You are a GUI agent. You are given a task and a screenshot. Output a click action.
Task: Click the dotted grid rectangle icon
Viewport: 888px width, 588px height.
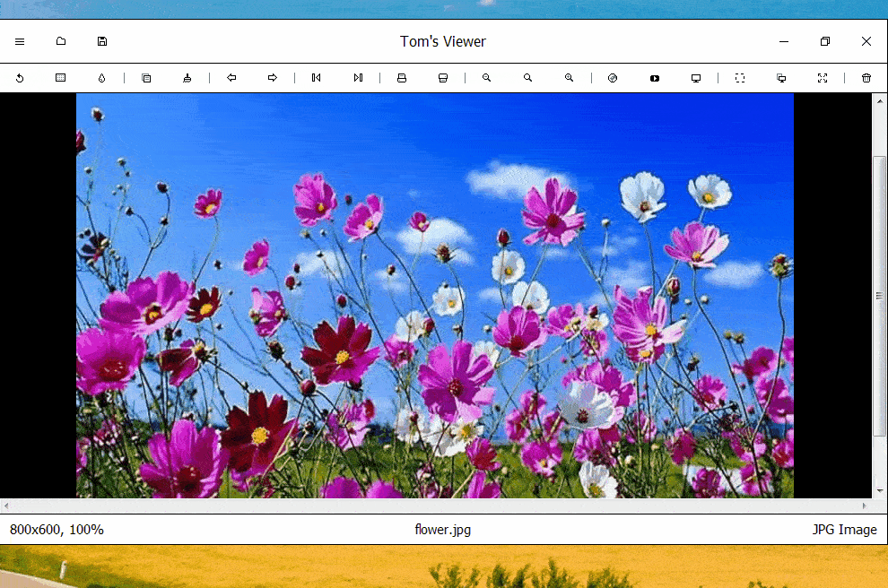(61, 77)
